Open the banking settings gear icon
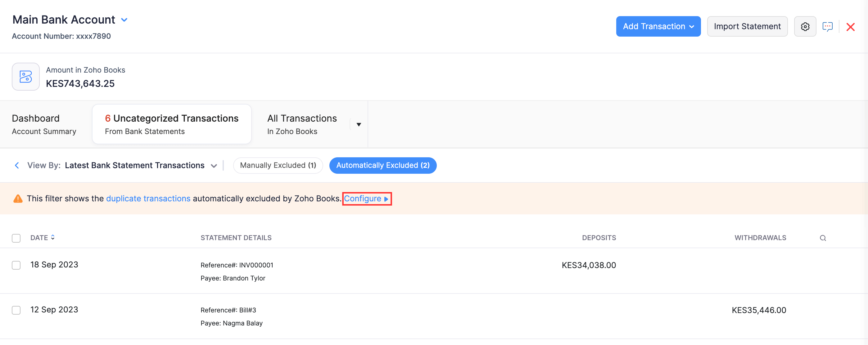Viewport: 868px width, 345px height. click(805, 26)
